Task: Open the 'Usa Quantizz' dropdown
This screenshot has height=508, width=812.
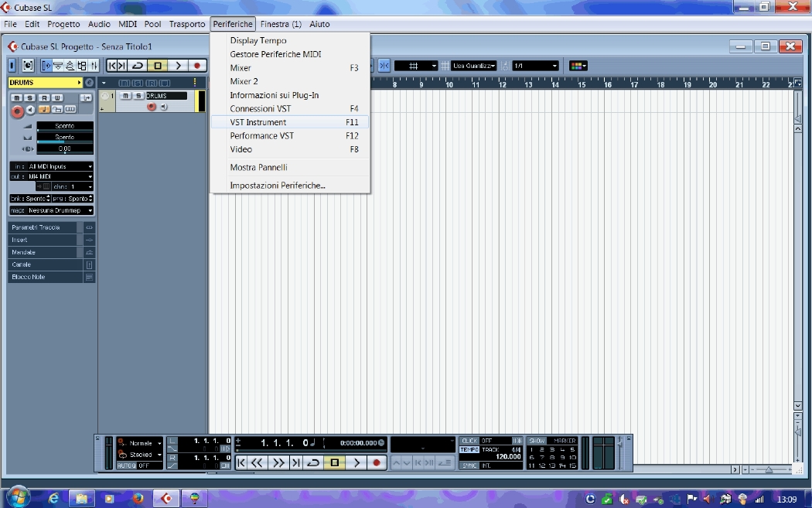Action: click(x=474, y=66)
